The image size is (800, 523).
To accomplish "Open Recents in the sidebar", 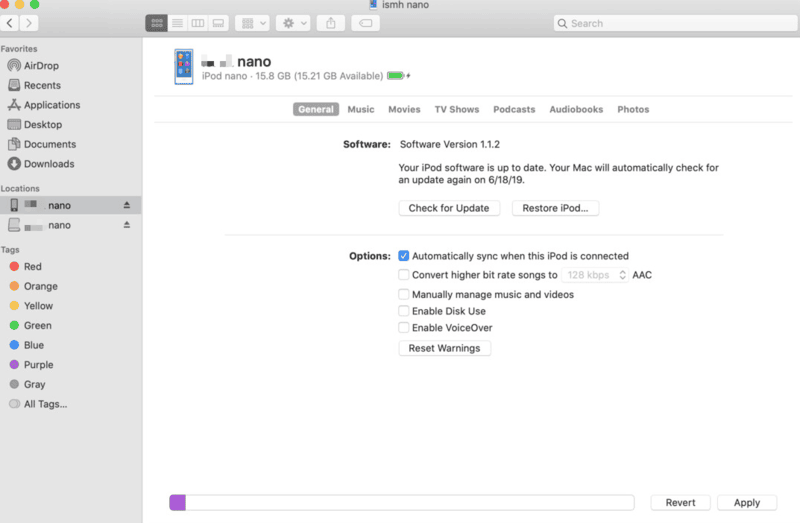I will point(35,85).
